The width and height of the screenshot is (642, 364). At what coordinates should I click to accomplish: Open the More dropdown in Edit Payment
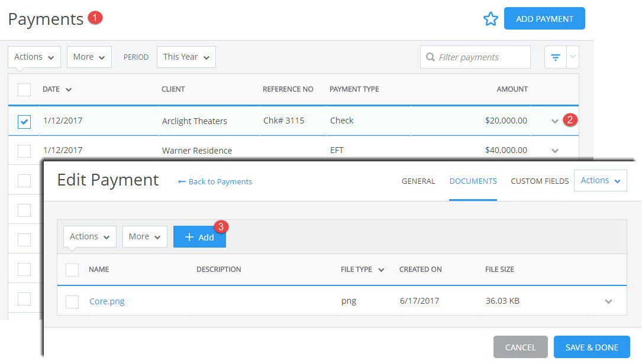pyautogui.click(x=144, y=236)
